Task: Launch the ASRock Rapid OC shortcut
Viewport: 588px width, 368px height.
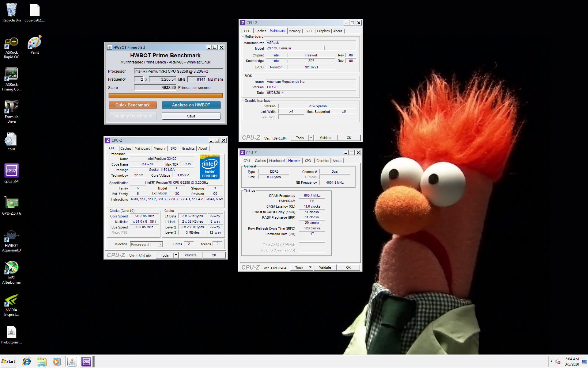Action: (11, 48)
